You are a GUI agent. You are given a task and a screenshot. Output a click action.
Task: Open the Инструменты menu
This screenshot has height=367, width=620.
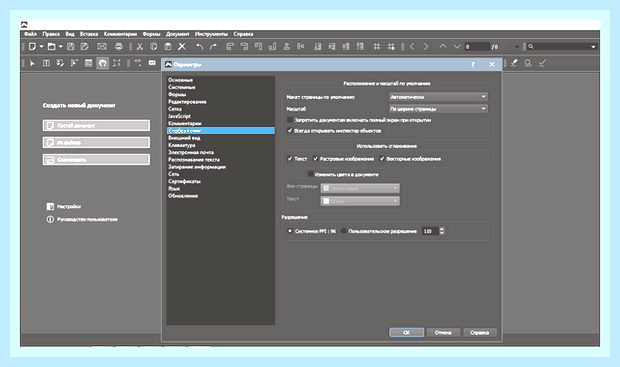click(211, 34)
